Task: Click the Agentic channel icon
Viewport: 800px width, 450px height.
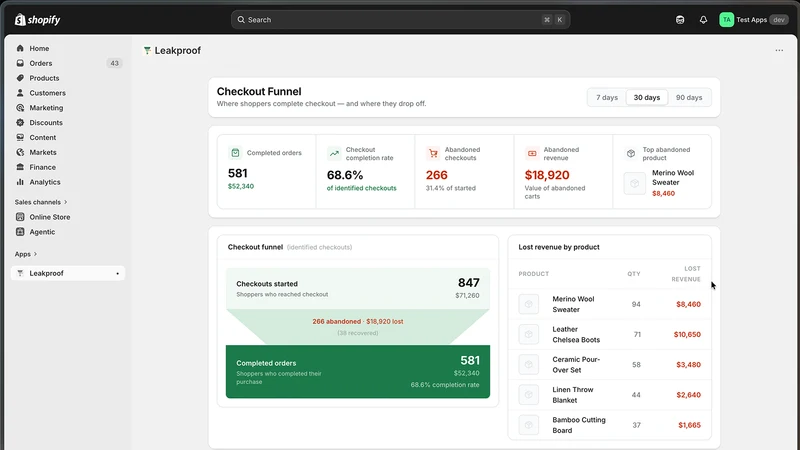Action: [x=20, y=232]
